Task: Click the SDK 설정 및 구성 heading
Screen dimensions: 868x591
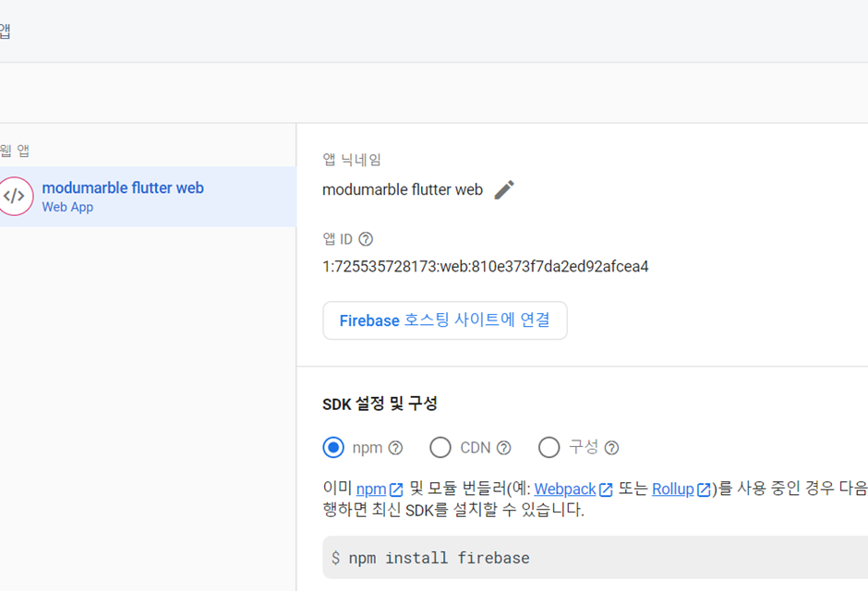Action: point(380,404)
